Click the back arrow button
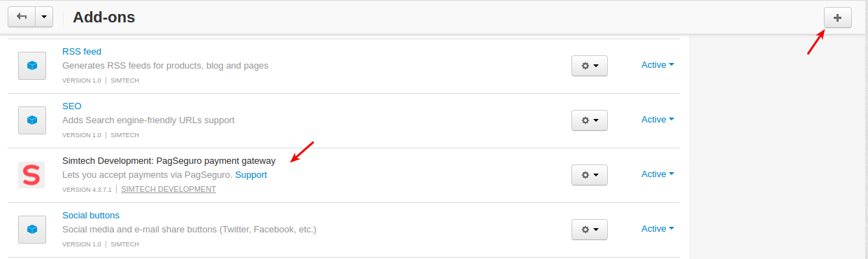Screen dimensions: 868x259 (x=22, y=17)
